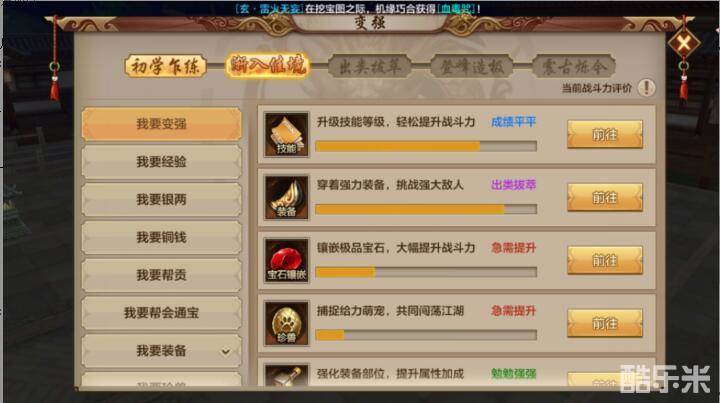
Task: Click the 宝石镶嵌 red gem icon
Action: tap(287, 260)
